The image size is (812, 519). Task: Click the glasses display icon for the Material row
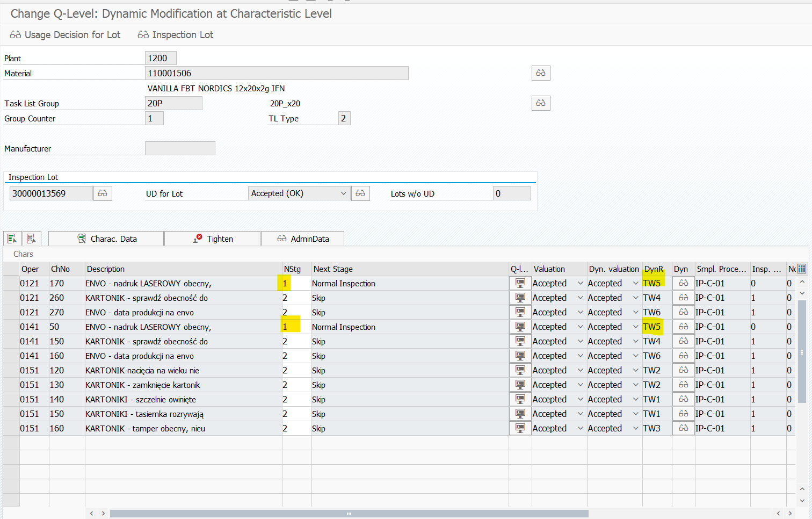pyautogui.click(x=541, y=73)
